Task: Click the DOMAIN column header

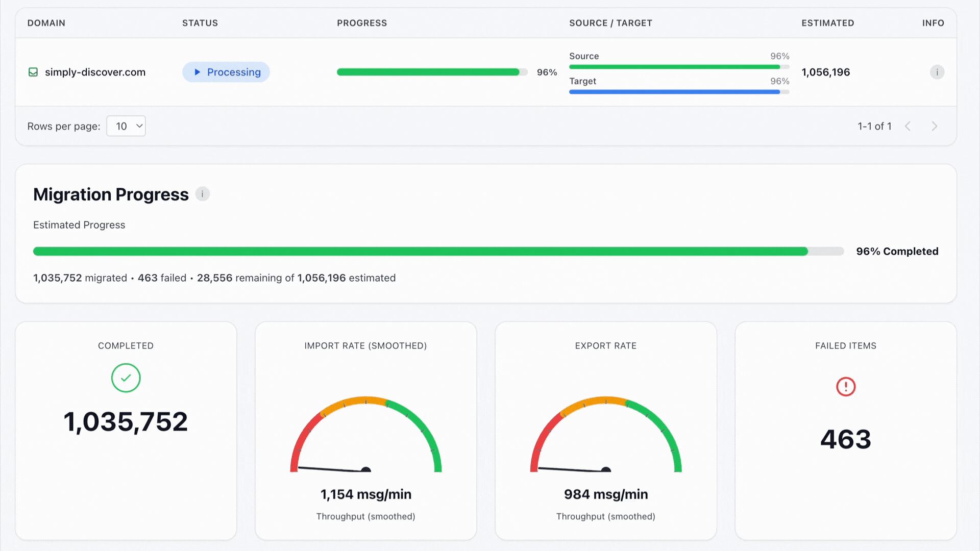Action: 46,23
